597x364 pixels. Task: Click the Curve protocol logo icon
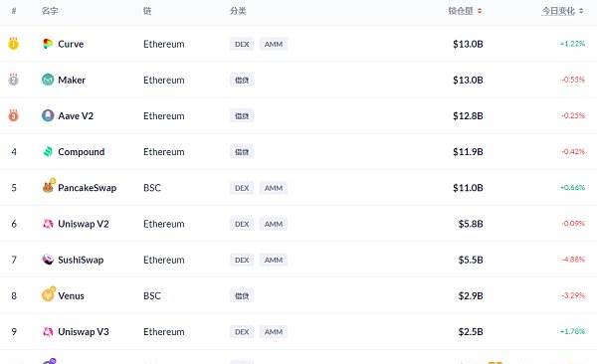[x=48, y=44]
